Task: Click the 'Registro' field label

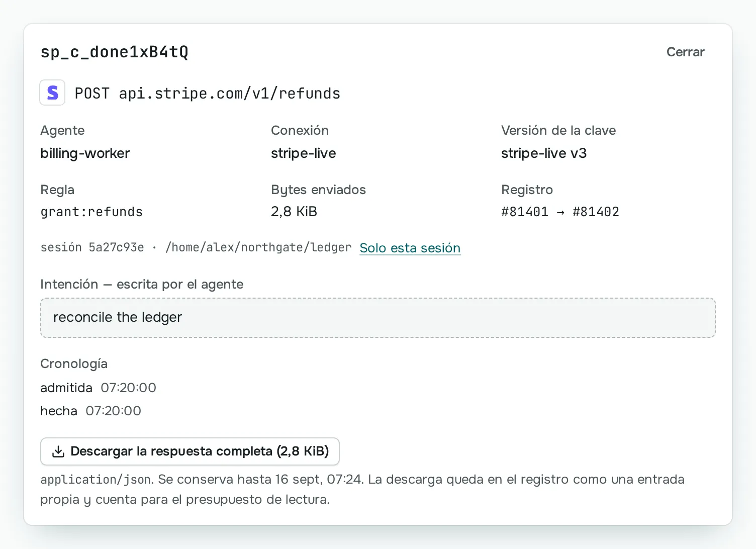Action: pos(527,190)
